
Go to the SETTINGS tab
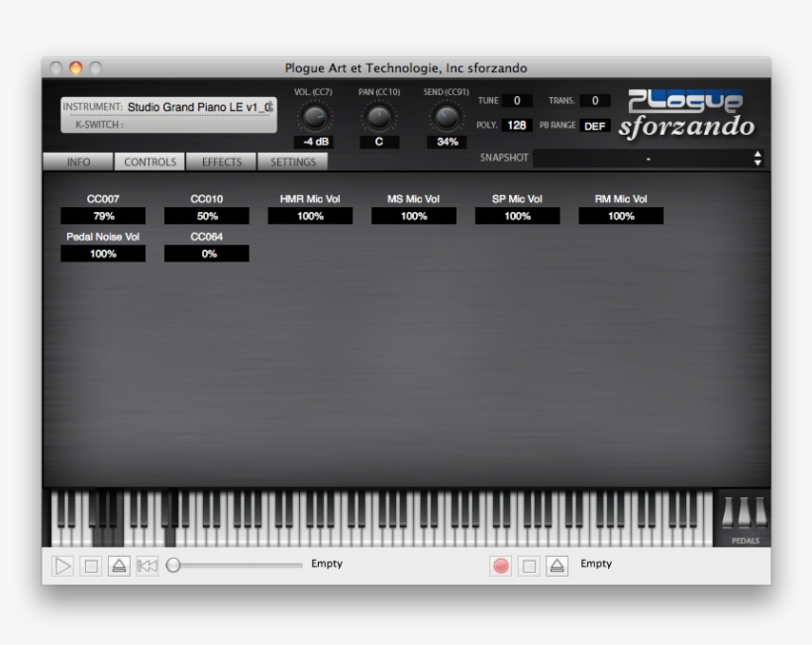292,161
